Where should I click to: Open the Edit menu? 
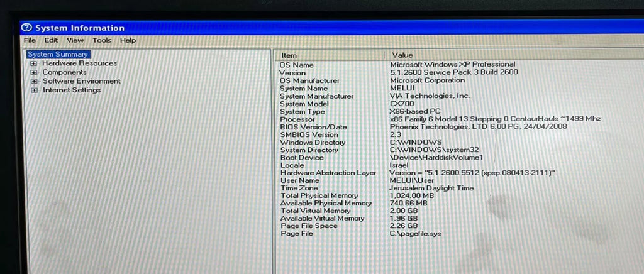pyautogui.click(x=52, y=40)
